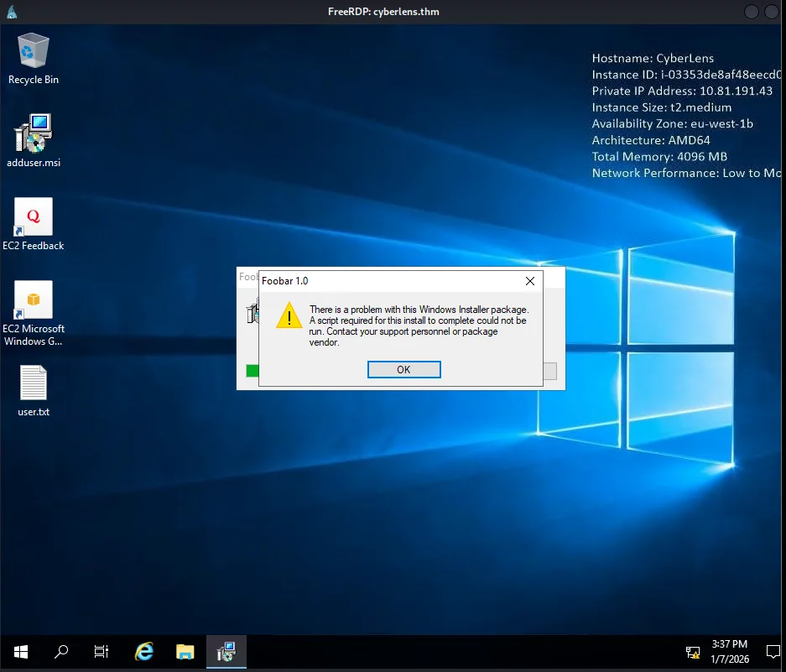Close the Foobar 1.0 error dialog
786x672 pixels.
point(529,281)
